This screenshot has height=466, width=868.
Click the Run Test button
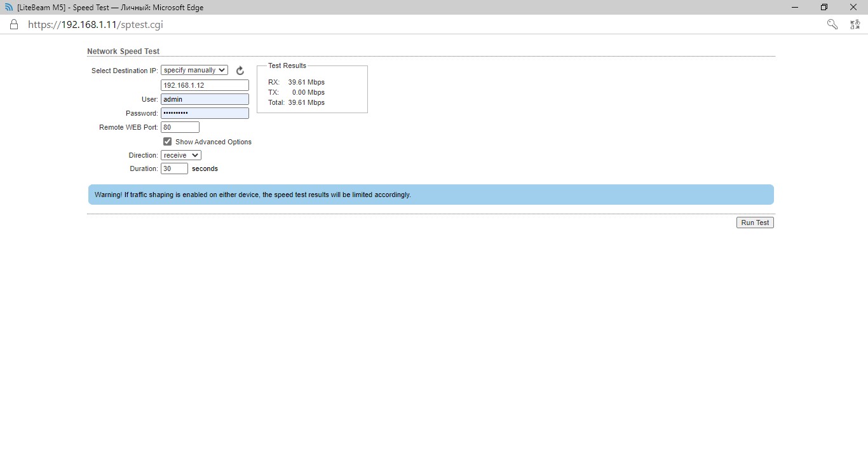click(755, 223)
